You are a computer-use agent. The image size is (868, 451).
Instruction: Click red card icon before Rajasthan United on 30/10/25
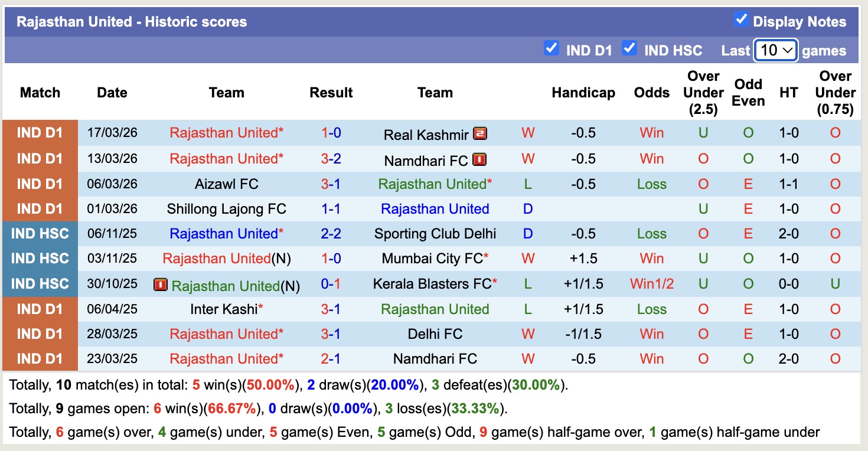[159, 284]
